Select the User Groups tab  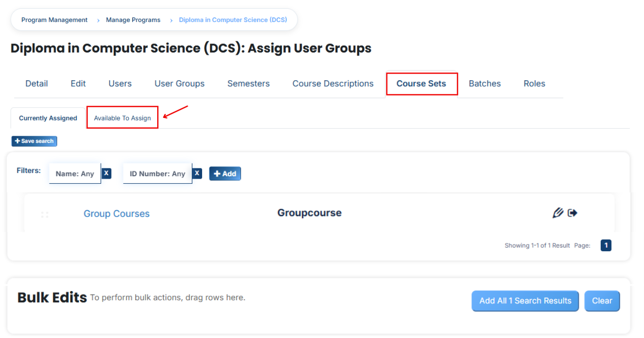180,84
